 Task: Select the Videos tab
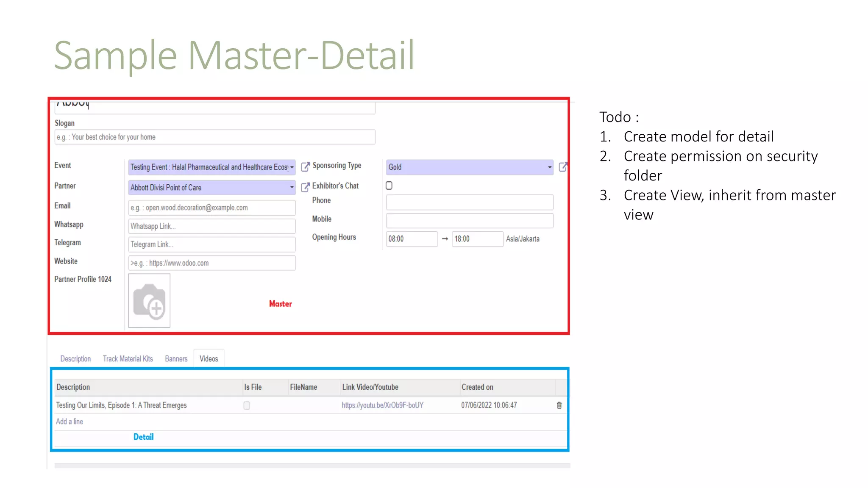point(209,359)
